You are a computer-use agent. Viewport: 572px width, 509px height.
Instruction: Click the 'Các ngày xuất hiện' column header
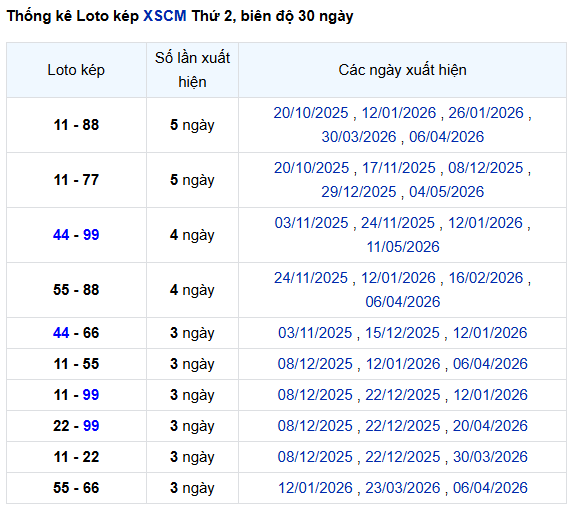[x=402, y=70]
